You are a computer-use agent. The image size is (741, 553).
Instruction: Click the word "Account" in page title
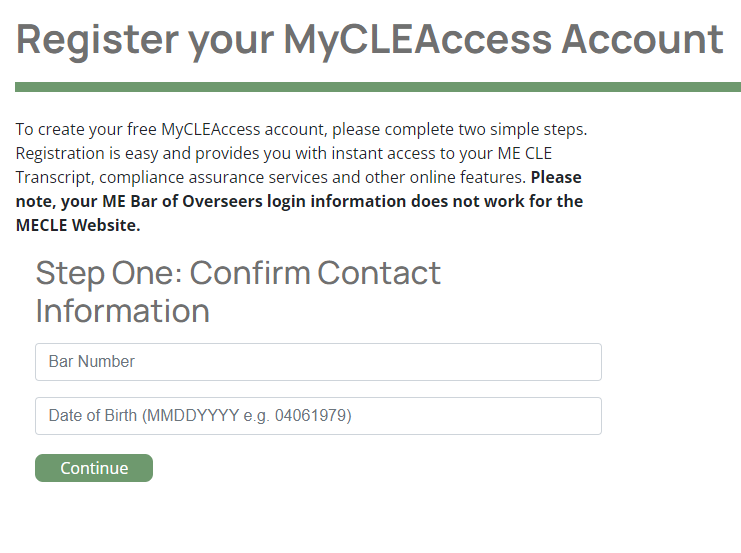642,39
